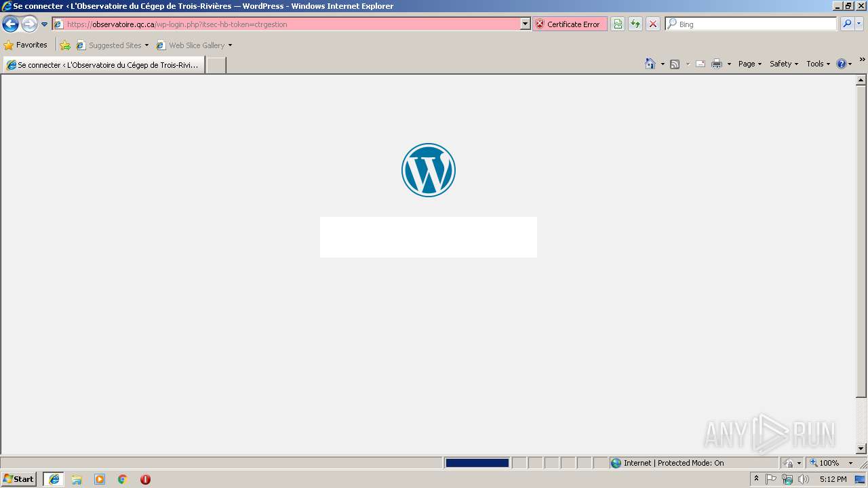The image size is (868, 488).
Task: Refresh the page with the green arrows
Action: click(x=635, y=24)
